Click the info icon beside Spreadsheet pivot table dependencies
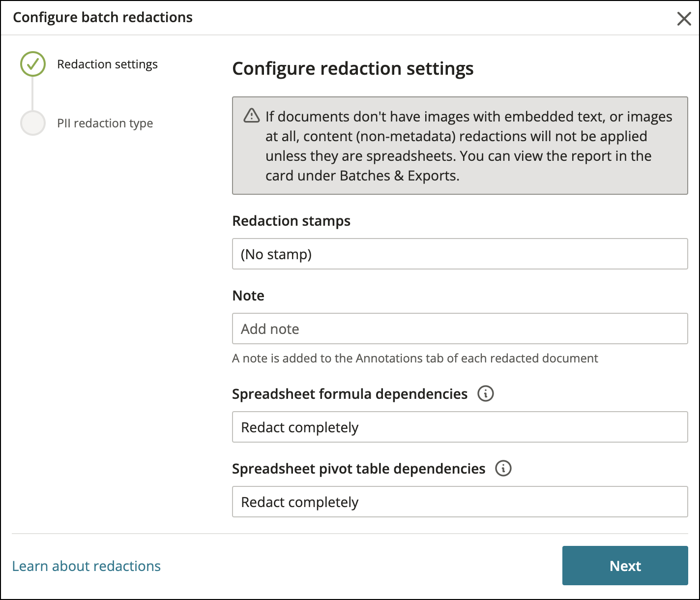 pos(503,468)
